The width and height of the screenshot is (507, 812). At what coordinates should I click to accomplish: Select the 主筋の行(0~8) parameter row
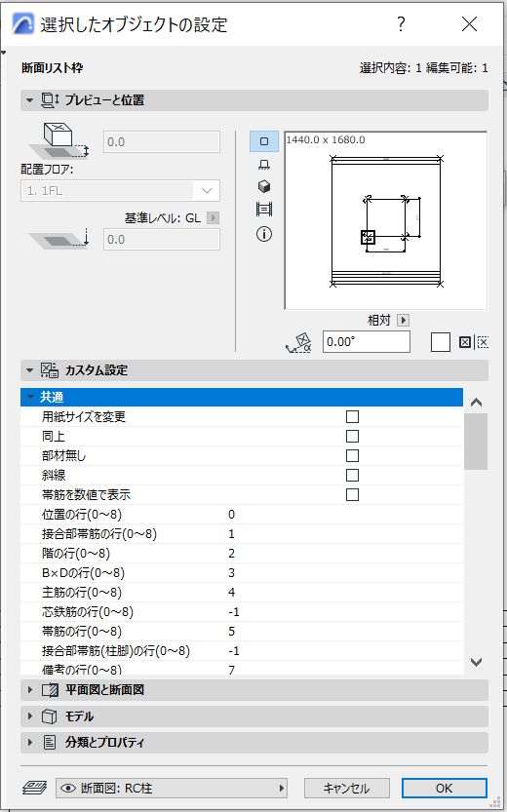(242, 593)
